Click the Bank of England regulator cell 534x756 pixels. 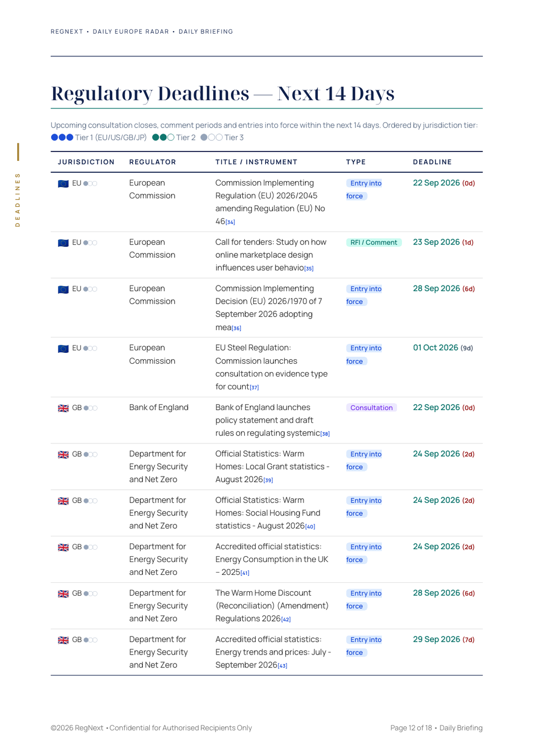click(159, 407)
